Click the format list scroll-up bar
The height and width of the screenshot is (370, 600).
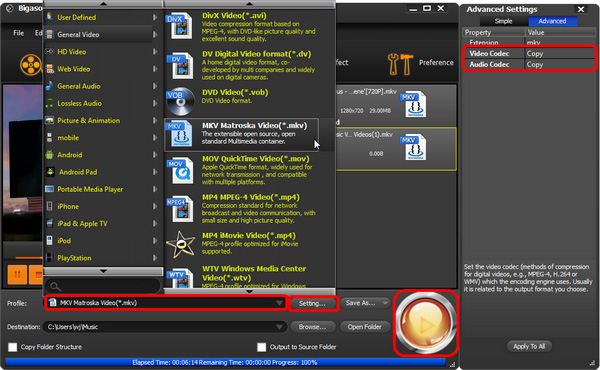coord(249,4)
